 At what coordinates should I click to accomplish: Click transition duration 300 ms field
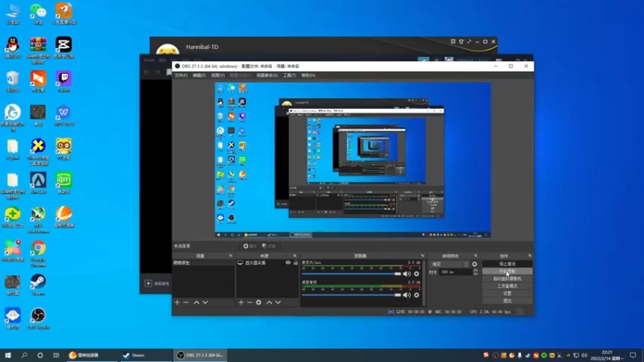click(456, 272)
